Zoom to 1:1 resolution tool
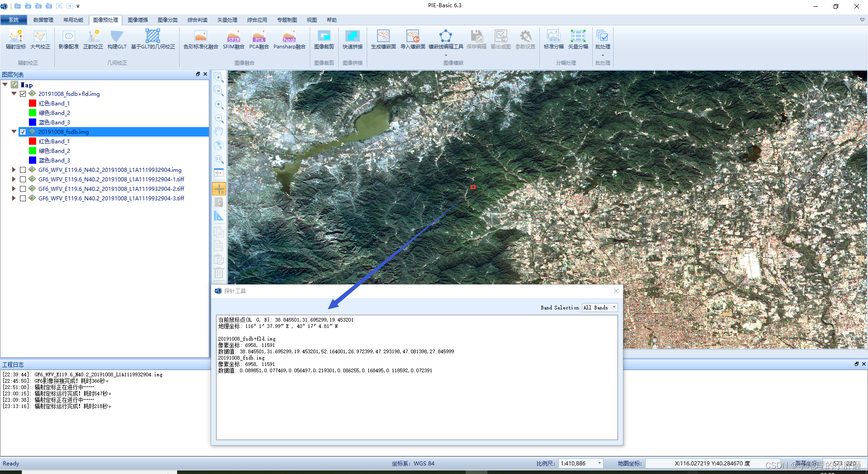 coord(219,159)
